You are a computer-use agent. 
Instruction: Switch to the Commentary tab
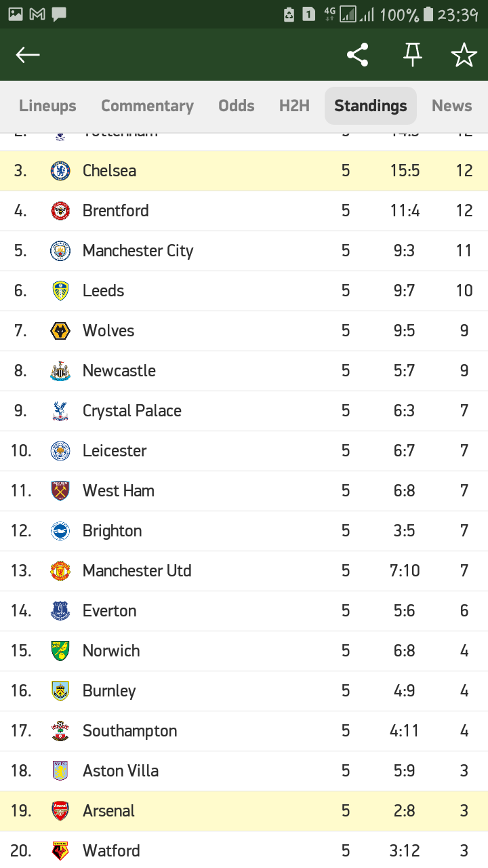147,106
